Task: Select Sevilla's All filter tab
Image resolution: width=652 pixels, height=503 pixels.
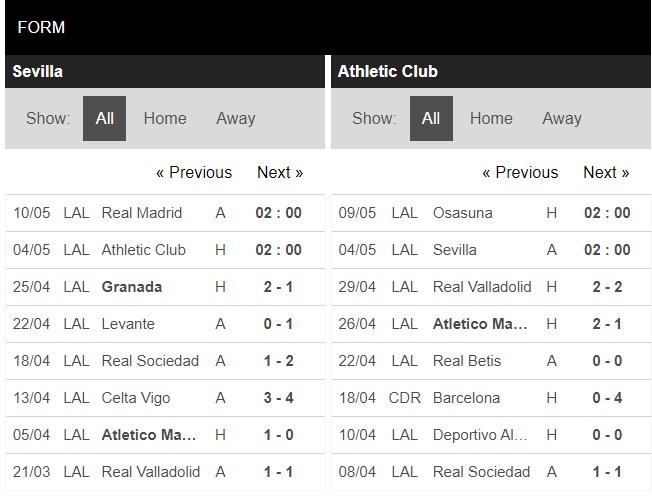Action: (104, 118)
